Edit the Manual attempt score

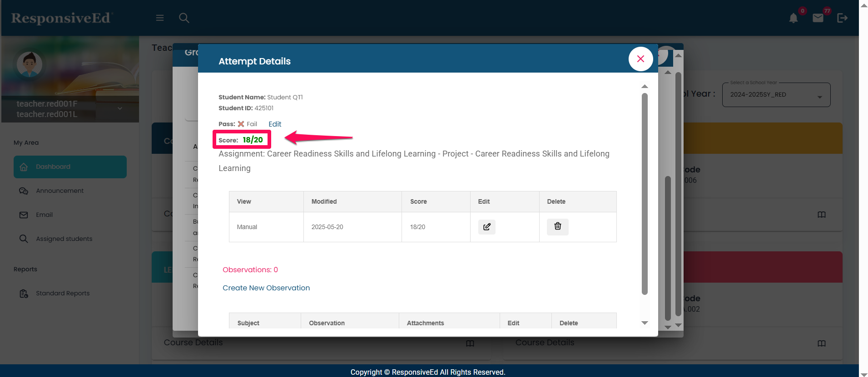[x=486, y=227]
